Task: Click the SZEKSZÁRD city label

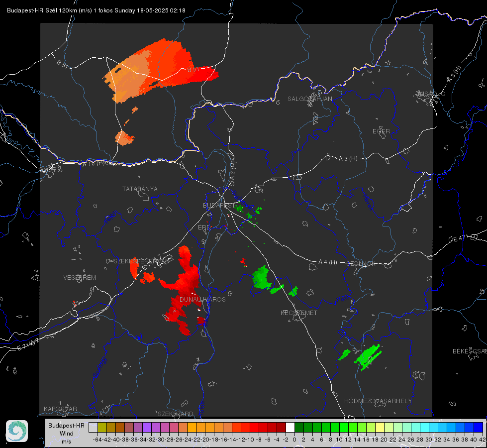Action: pyautogui.click(x=176, y=414)
